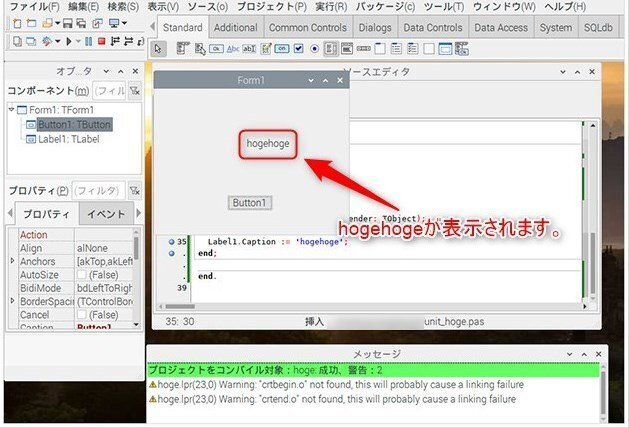Click the Step Over debug icon

pyautogui.click(x=128, y=41)
